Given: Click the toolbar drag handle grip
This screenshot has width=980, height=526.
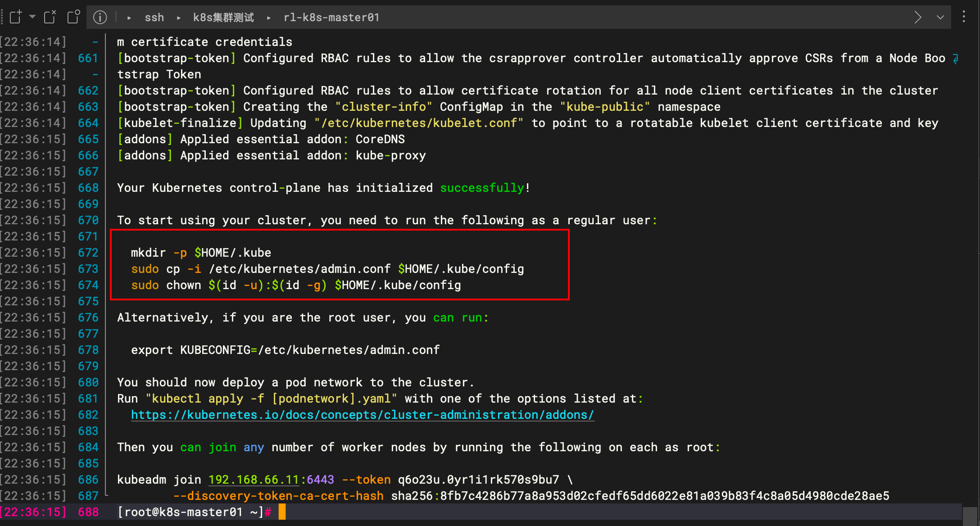Looking at the screenshot, I should [x=2, y=17].
